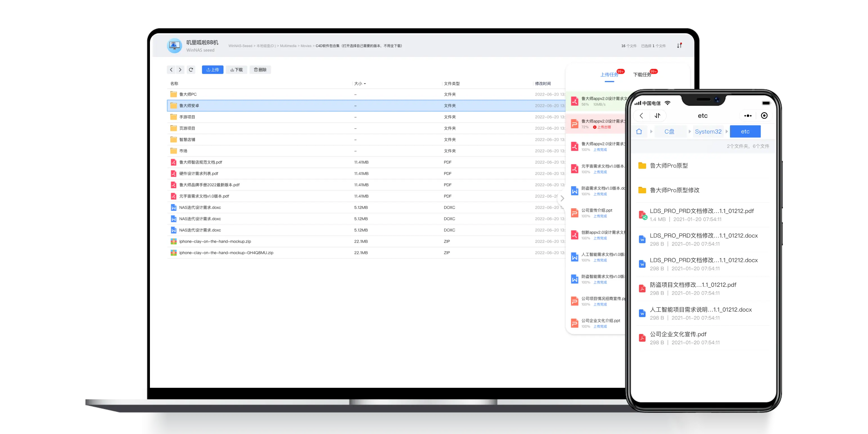Tap the phone back arrow
This screenshot has height=434, width=868.
tap(641, 116)
